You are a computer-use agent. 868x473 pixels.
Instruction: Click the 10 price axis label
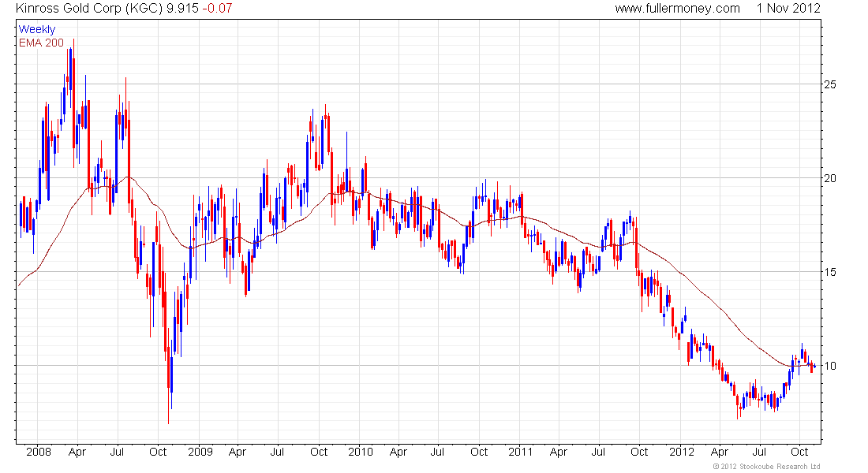point(830,366)
